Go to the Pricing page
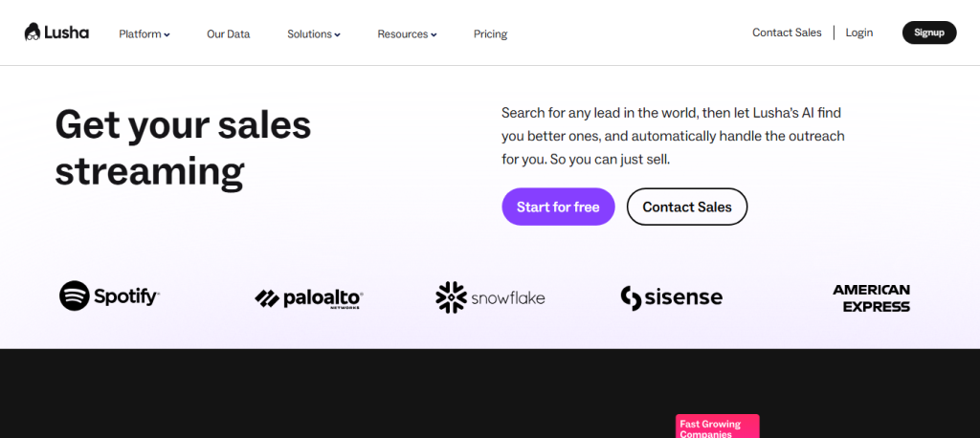 [491, 34]
